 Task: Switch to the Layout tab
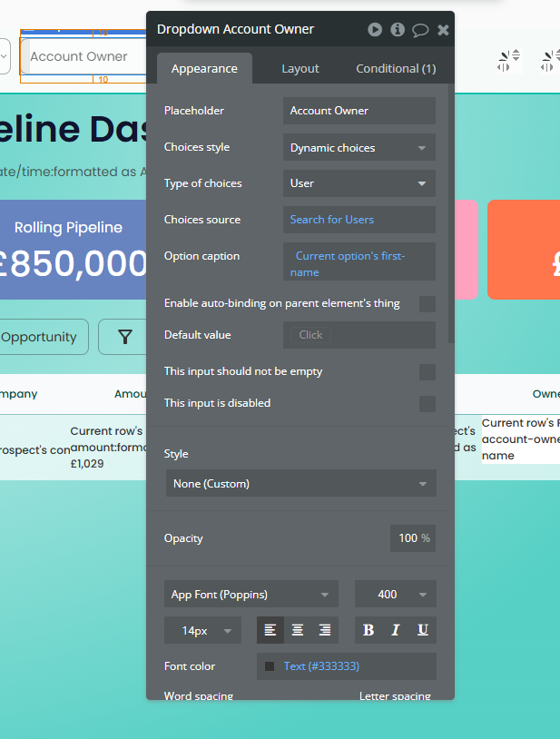coord(300,68)
